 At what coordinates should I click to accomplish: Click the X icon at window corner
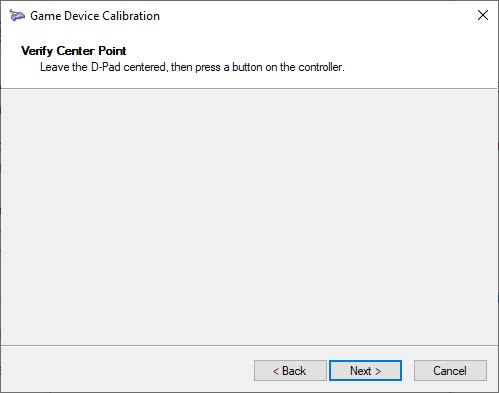[x=483, y=15]
